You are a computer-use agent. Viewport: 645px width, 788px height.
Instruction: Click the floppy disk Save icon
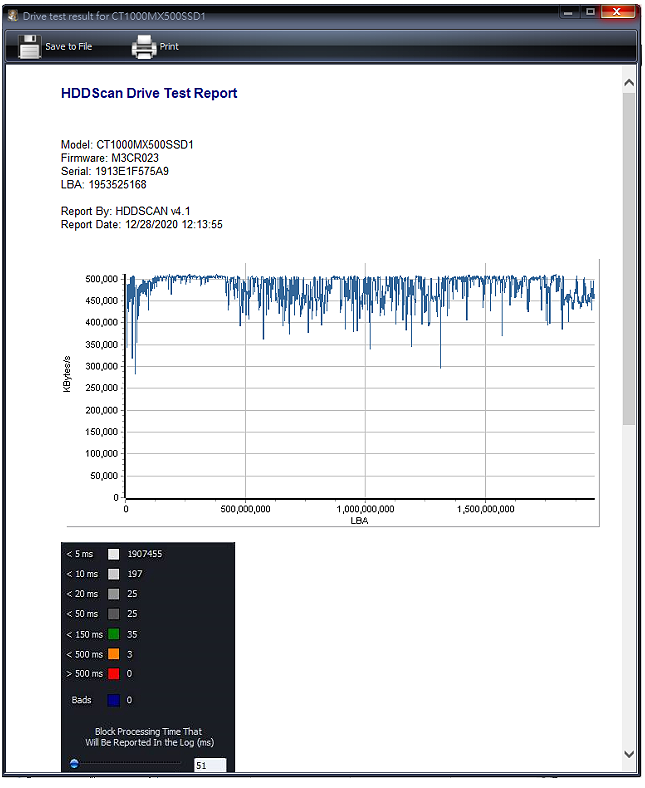29,47
